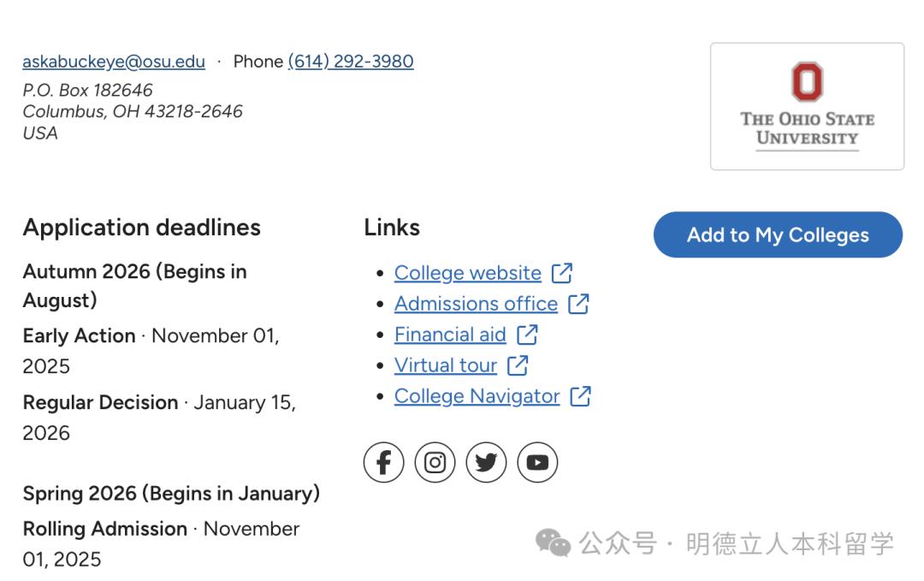Launch the Virtual tour link
Screen dimensions: 924x581
point(445,365)
